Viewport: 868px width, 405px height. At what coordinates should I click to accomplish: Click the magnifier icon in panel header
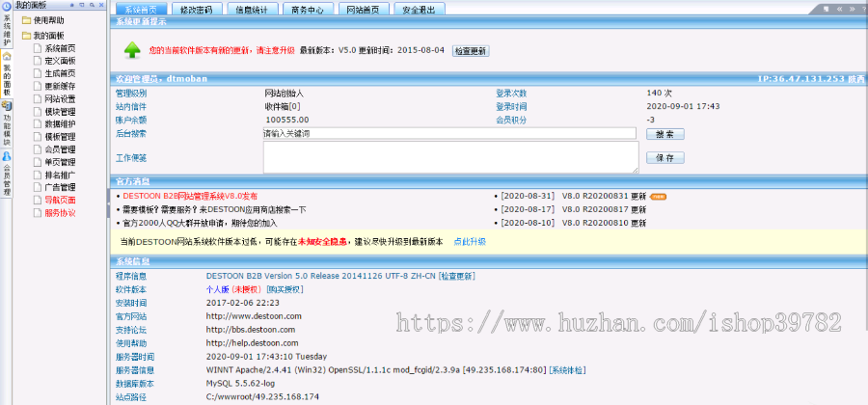tap(92, 5)
